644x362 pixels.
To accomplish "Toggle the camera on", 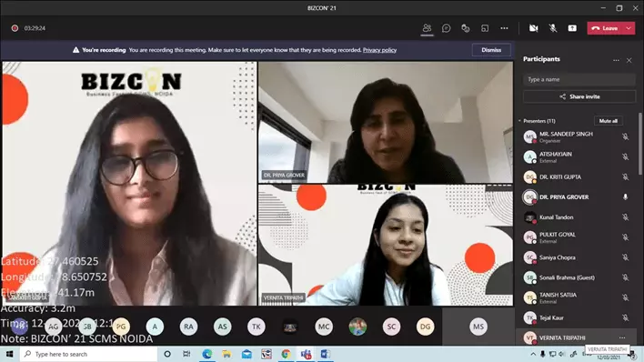I will click(534, 28).
